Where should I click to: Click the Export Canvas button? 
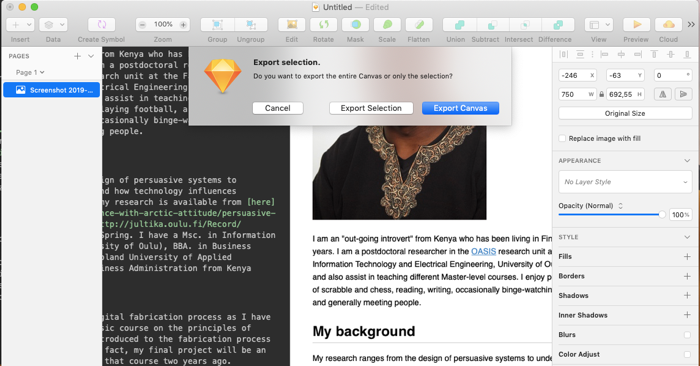(460, 108)
